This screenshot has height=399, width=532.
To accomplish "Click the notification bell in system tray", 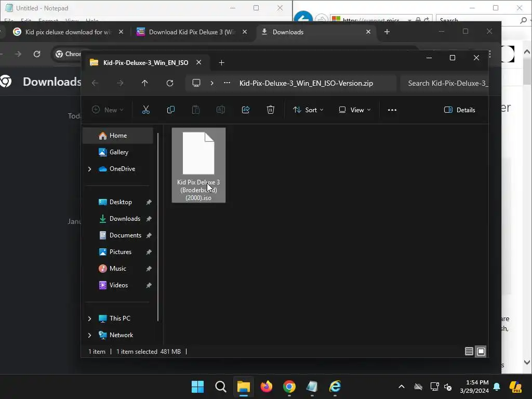I will (497, 387).
